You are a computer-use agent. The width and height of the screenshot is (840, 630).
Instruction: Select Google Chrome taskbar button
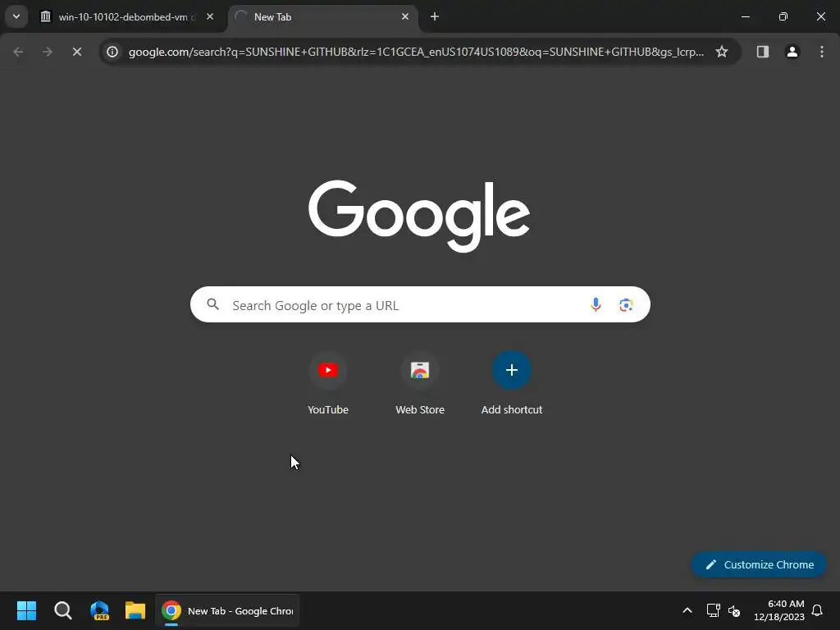click(227, 610)
